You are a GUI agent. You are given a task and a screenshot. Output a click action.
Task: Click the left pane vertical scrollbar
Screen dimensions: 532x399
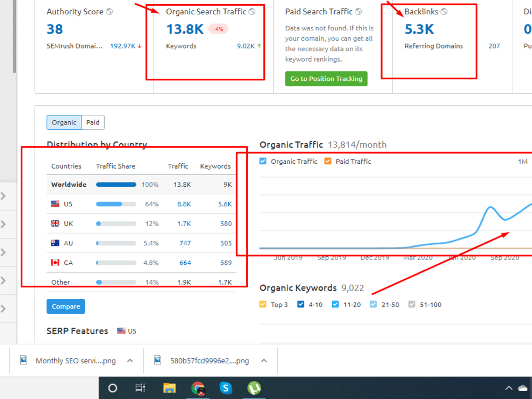click(14, 36)
